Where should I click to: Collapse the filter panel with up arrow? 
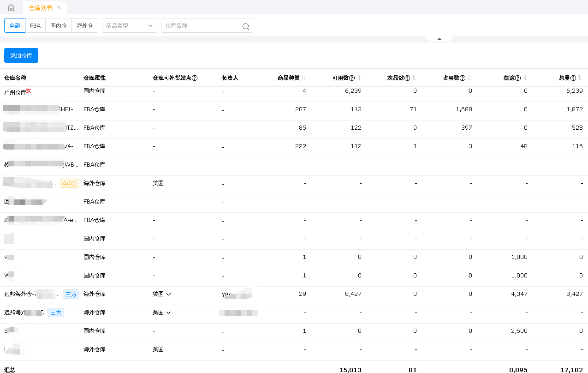[x=440, y=39]
